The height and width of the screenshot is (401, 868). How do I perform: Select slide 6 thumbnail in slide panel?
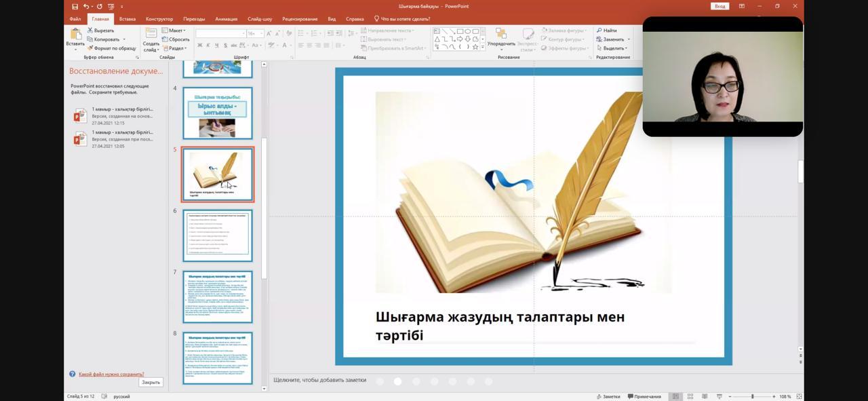[218, 235]
